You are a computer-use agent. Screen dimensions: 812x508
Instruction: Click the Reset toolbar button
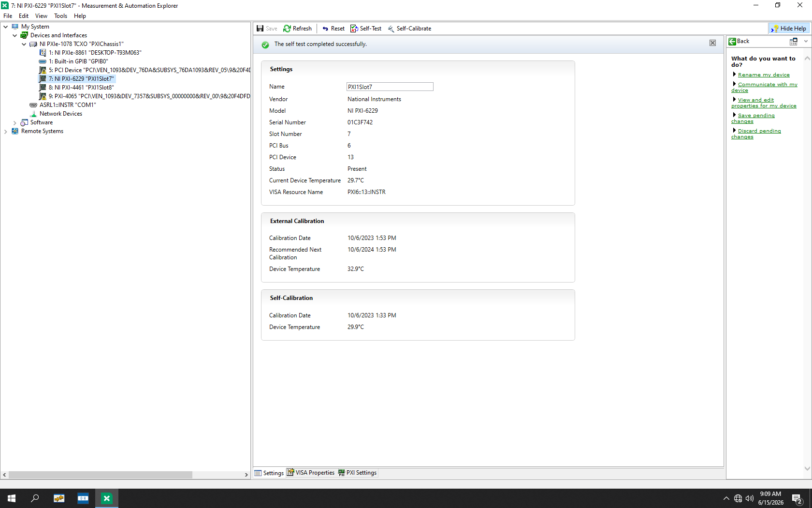click(333, 29)
